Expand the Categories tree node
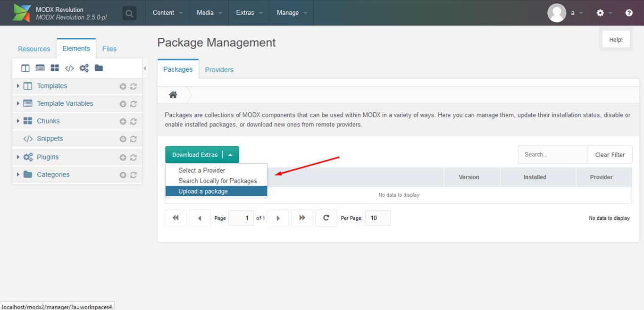Screen dimensions: 644x310 (18, 175)
